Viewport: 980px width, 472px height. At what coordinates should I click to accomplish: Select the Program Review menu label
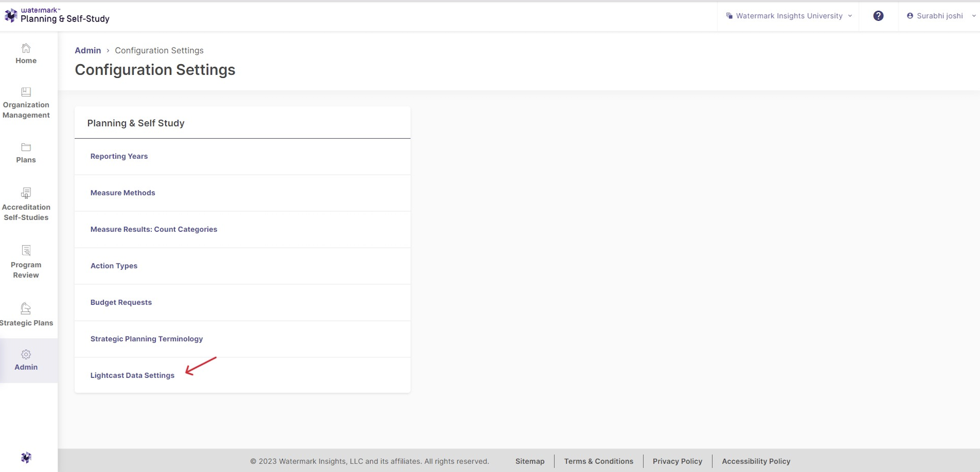pyautogui.click(x=26, y=270)
